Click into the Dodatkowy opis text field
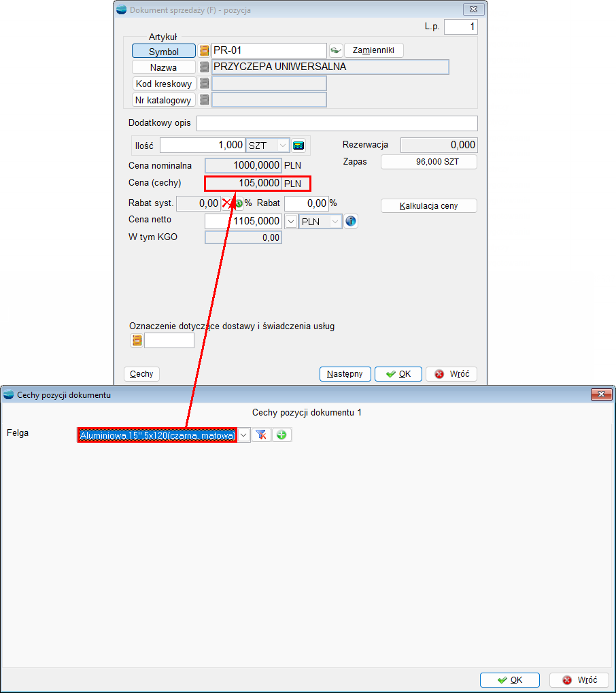 click(x=337, y=123)
